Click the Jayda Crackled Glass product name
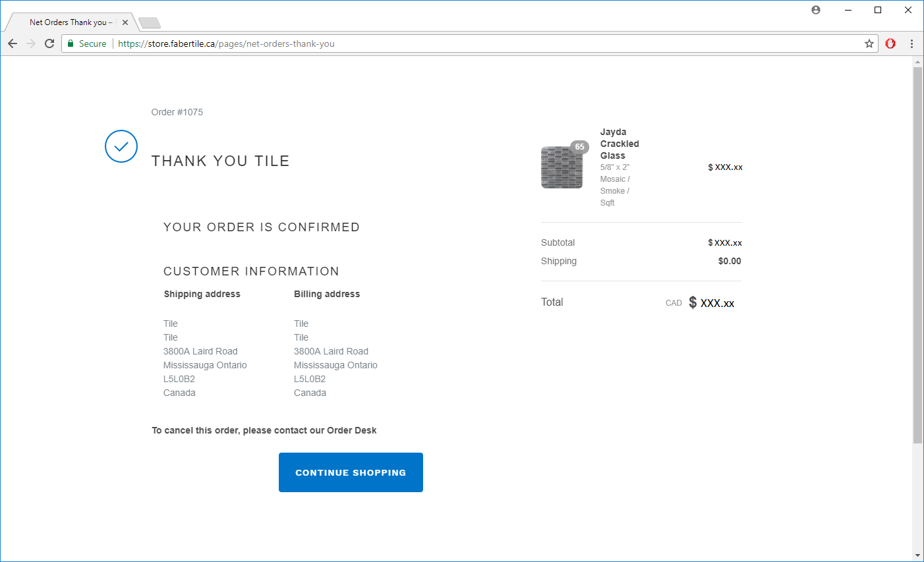 point(620,144)
